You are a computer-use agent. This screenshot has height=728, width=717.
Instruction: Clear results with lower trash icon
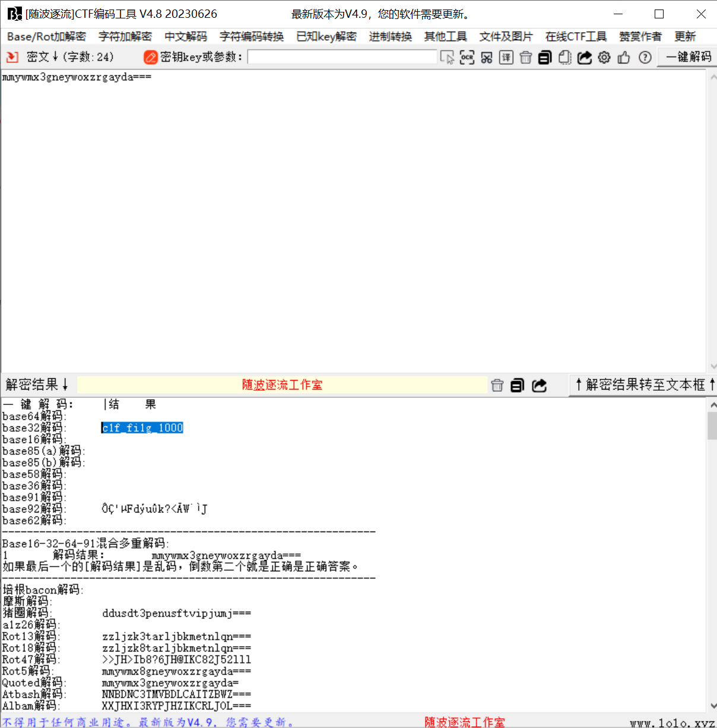(x=497, y=385)
